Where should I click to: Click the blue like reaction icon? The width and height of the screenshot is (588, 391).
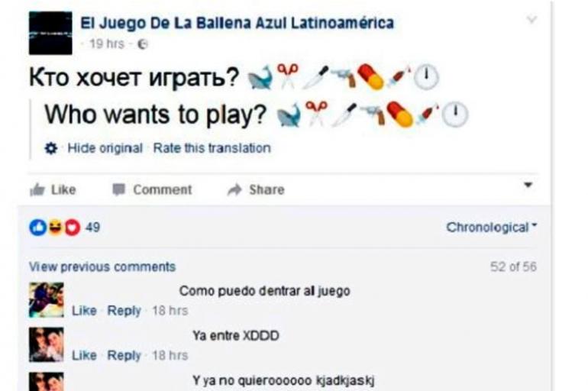point(38,227)
